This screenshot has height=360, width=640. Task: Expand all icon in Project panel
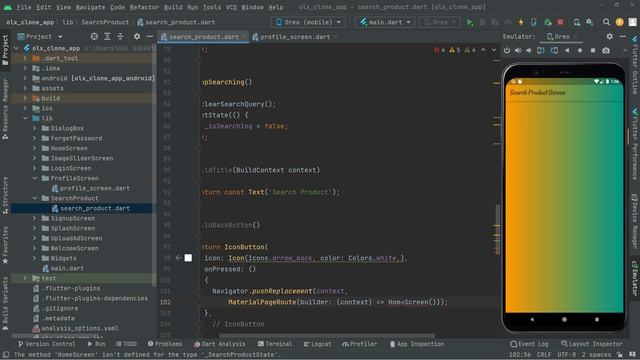click(107, 37)
